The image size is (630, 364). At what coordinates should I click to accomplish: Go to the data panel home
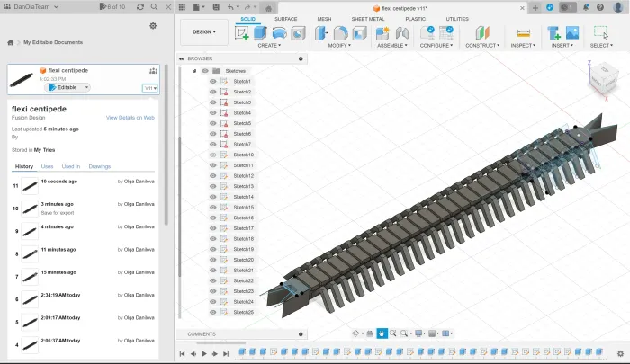(x=11, y=42)
